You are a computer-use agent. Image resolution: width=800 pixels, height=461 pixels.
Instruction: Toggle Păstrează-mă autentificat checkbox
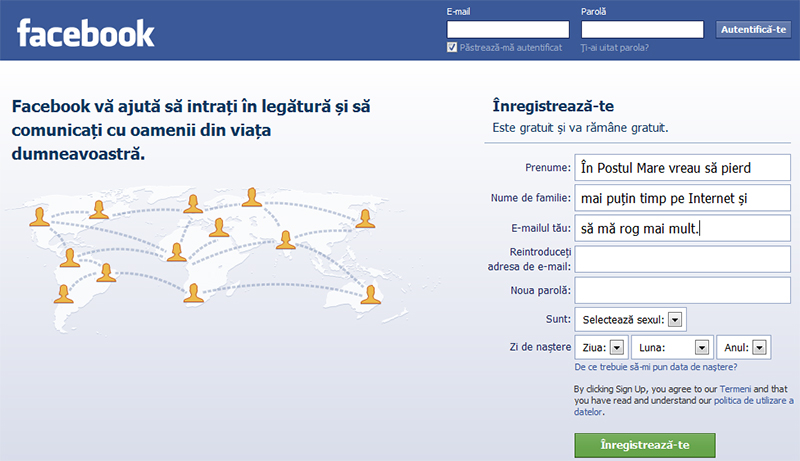[x=452, y=47]
